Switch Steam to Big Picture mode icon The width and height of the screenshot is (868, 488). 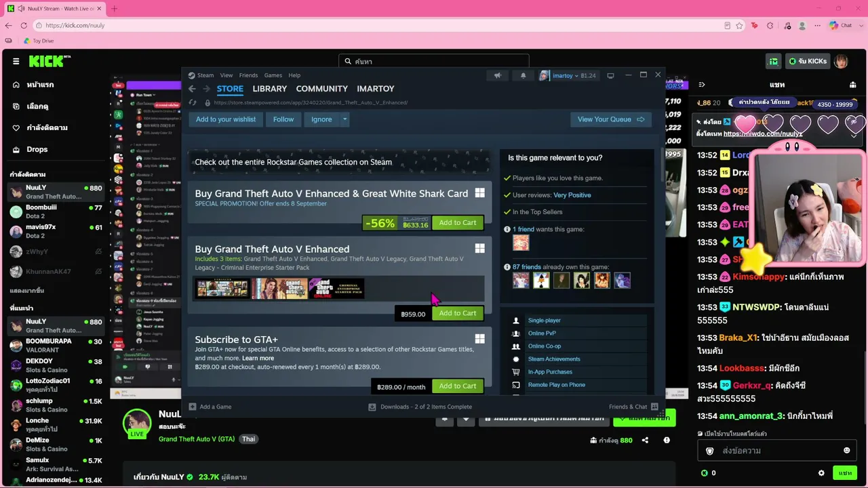610,75
